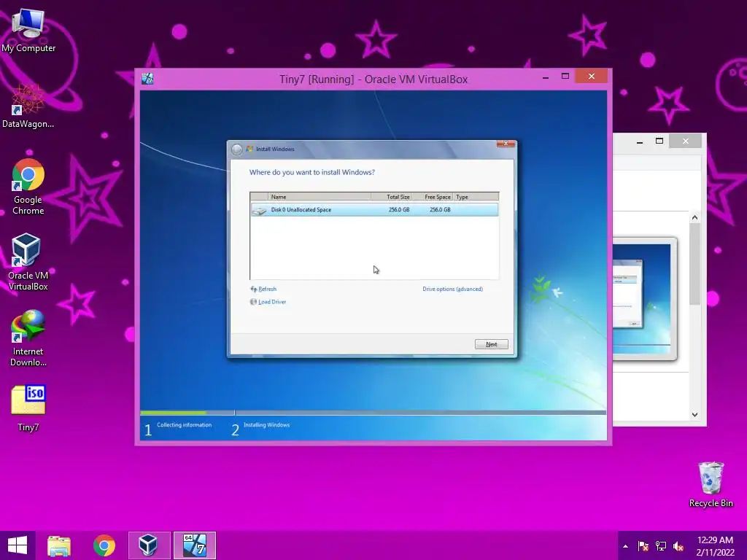Open the Recycle Bin
This screenshot has width=747, height=560.
711,484
